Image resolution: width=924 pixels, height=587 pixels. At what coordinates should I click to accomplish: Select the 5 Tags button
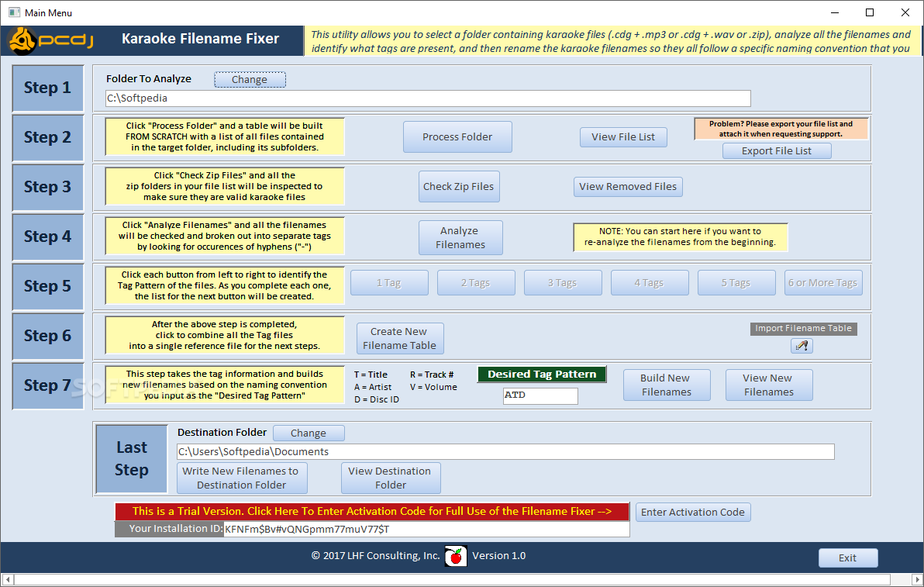[x=736, y=282]
